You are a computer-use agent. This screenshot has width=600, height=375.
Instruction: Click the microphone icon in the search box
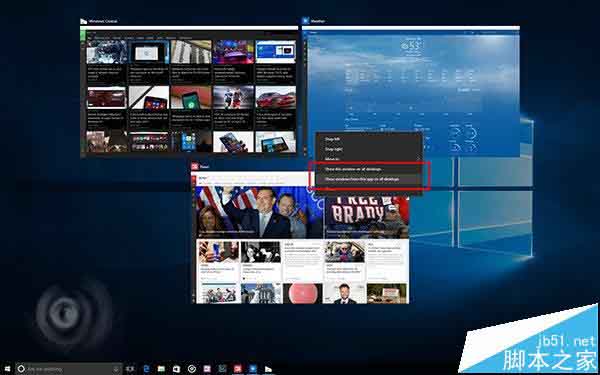[x=116, y=369]
